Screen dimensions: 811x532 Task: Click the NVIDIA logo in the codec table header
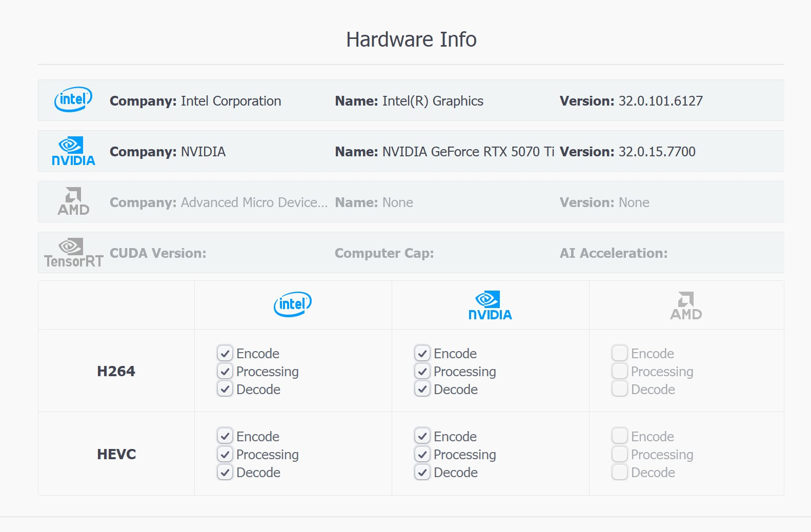coord(490,305)
